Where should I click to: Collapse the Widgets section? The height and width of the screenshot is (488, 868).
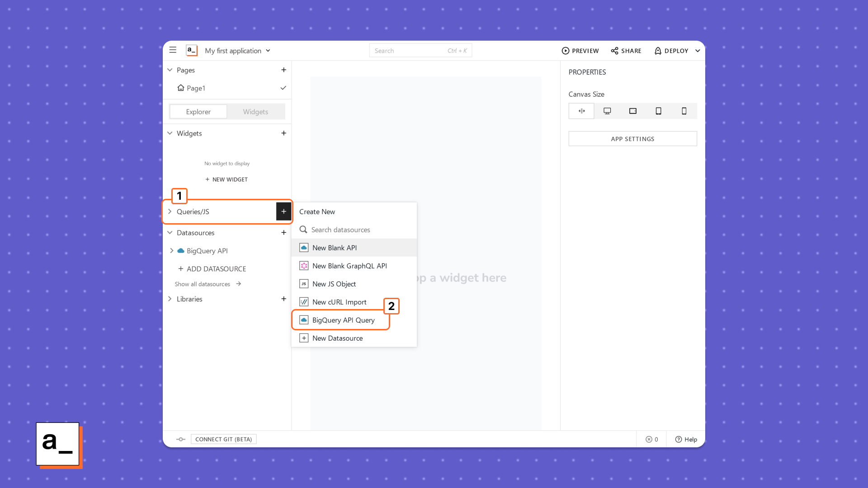click(x=170, y=133)
